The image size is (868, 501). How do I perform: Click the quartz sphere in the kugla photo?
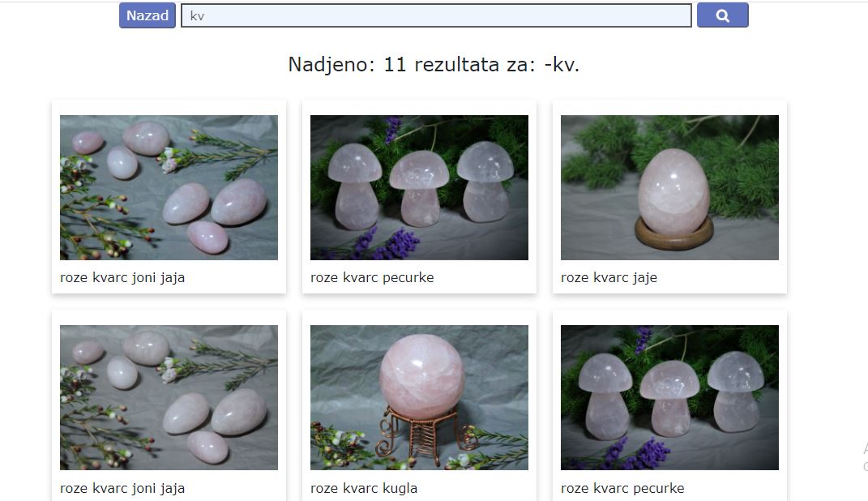(x=421, y=373)
